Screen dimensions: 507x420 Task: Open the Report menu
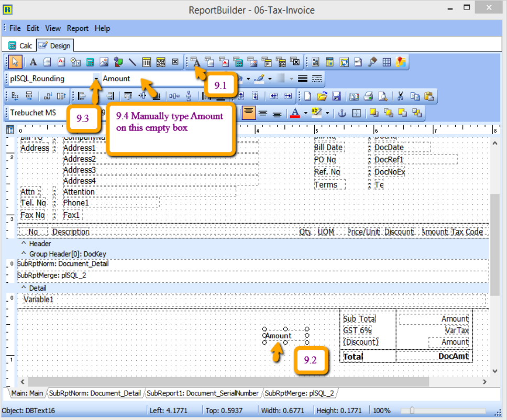[x=78, y=28]
